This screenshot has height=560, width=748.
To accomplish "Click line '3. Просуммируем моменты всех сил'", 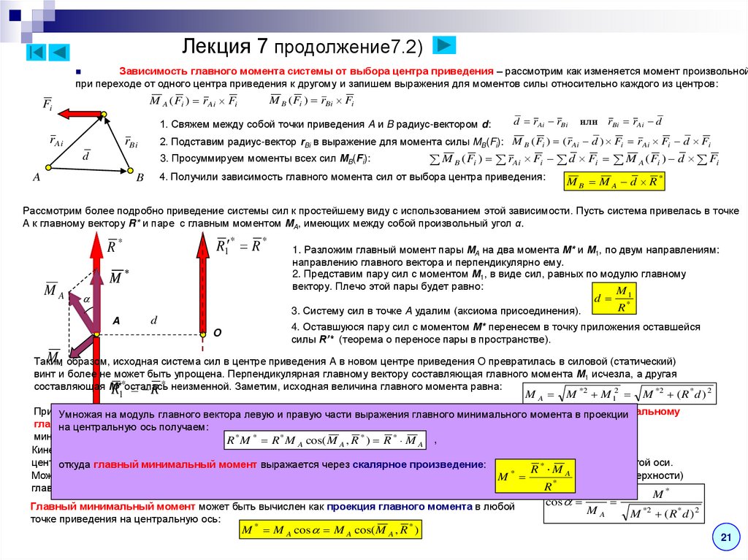I will point(264,158).
